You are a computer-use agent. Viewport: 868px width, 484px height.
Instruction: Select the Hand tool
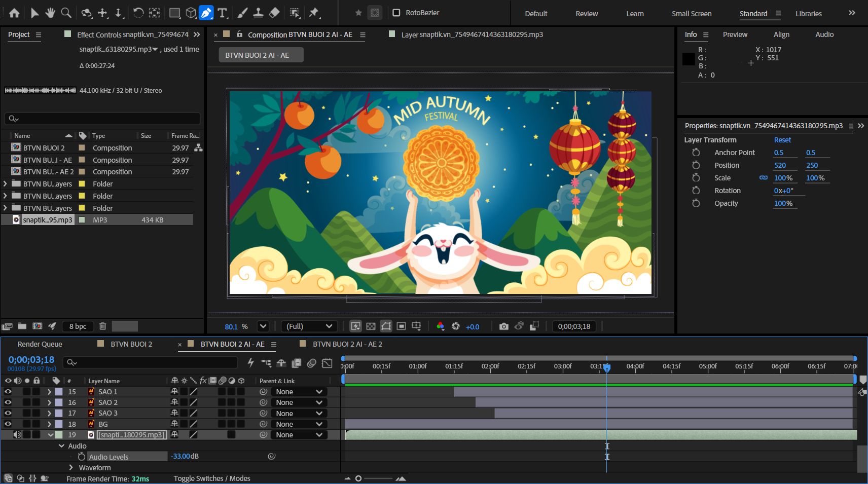(50, 13)
